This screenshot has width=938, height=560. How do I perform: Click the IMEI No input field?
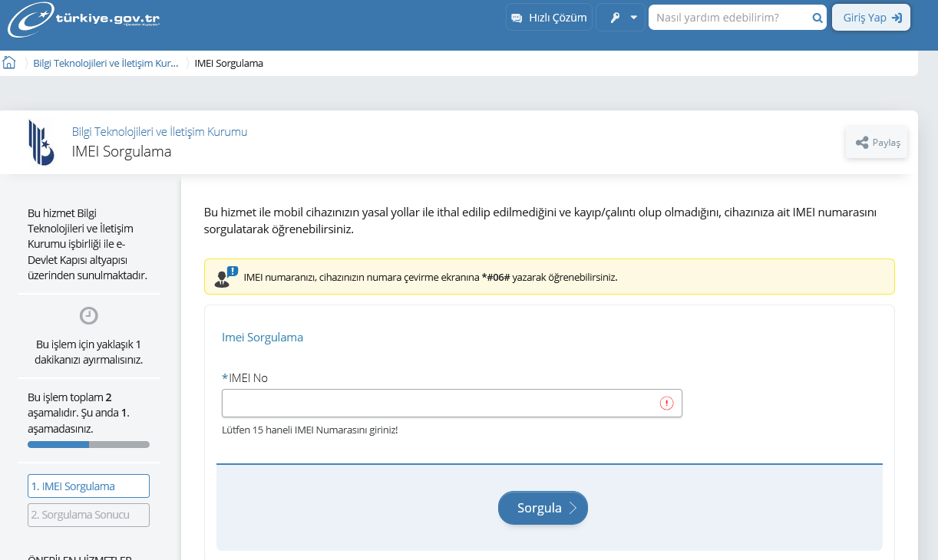[438, 404]
